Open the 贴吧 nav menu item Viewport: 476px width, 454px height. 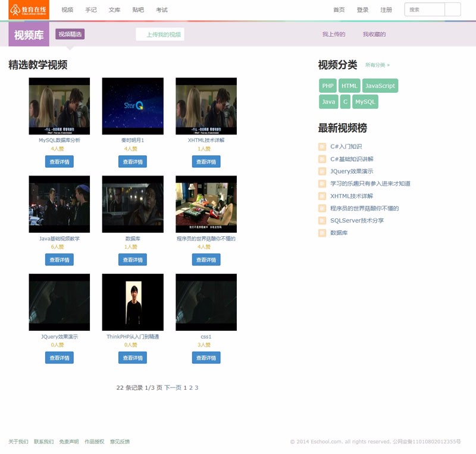point(138,10)
